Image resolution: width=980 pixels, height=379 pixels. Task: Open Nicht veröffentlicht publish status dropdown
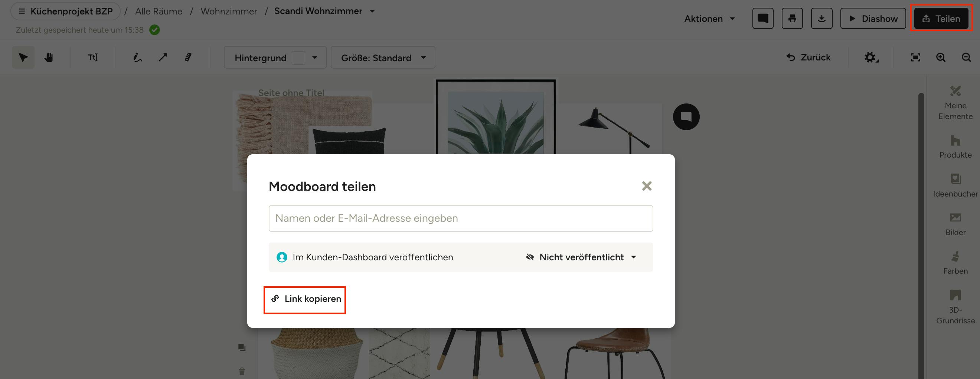click(581, 257)
